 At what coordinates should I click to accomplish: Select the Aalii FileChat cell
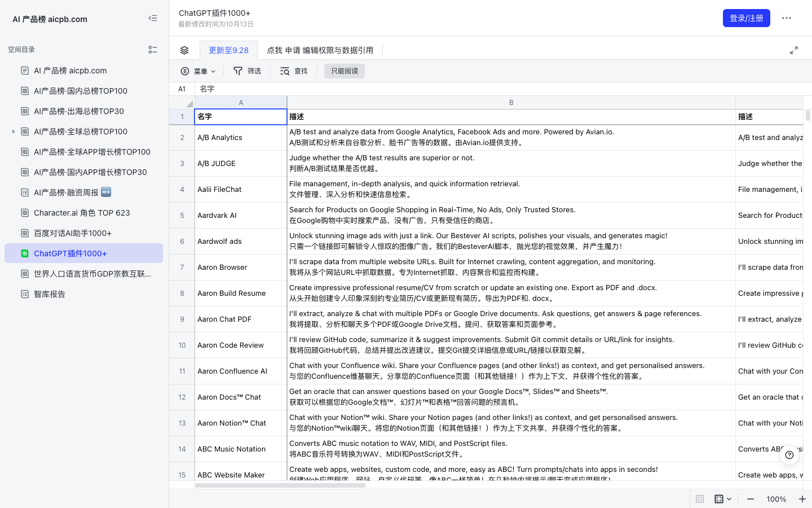pos(241,190)
